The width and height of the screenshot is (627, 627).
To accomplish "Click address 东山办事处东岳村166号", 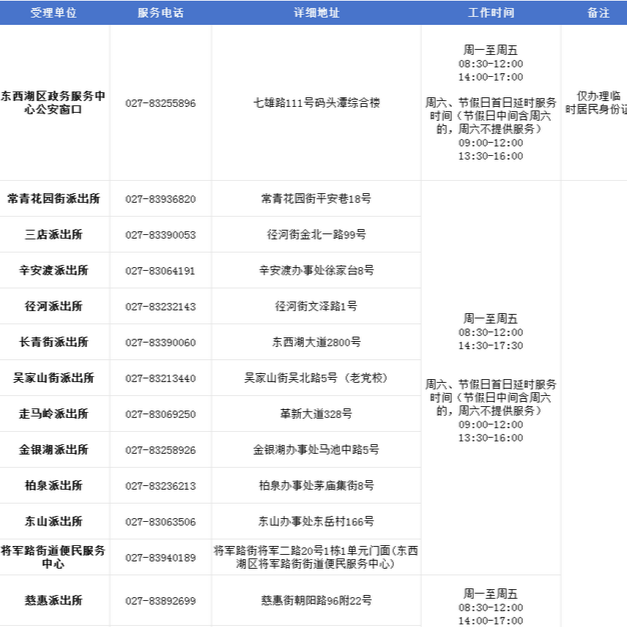I will [316, 521].
